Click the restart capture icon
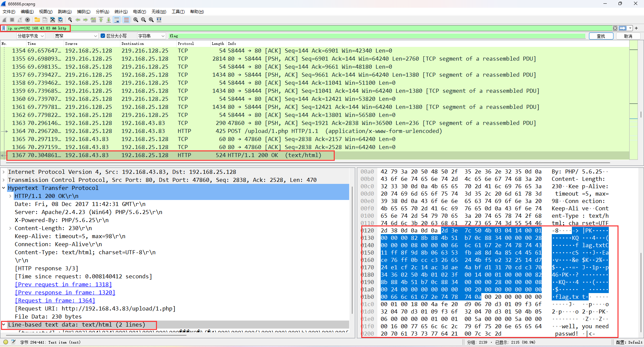 coord(20,20)
